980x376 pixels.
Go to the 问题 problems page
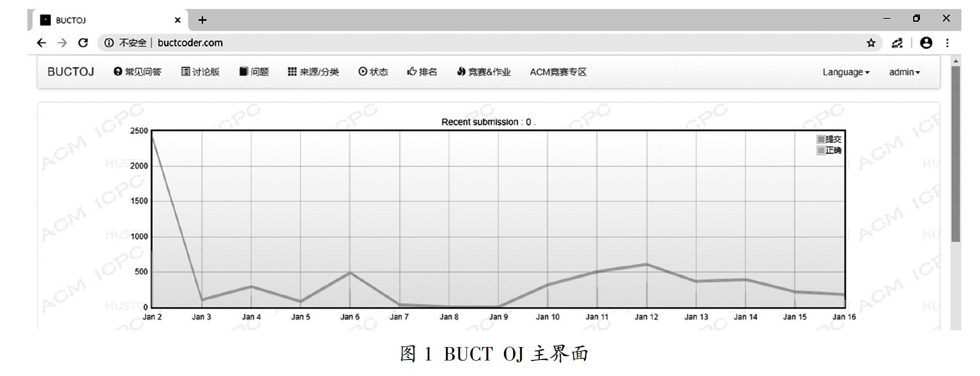254,72
